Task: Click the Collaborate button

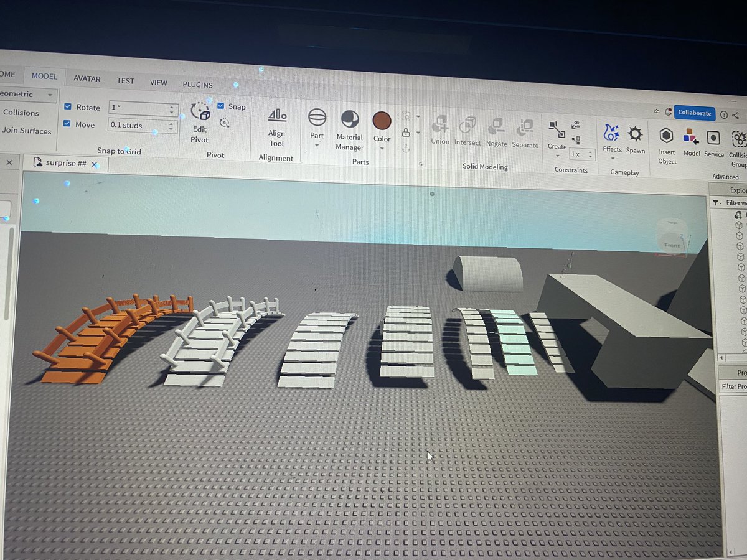Action: 694,113
